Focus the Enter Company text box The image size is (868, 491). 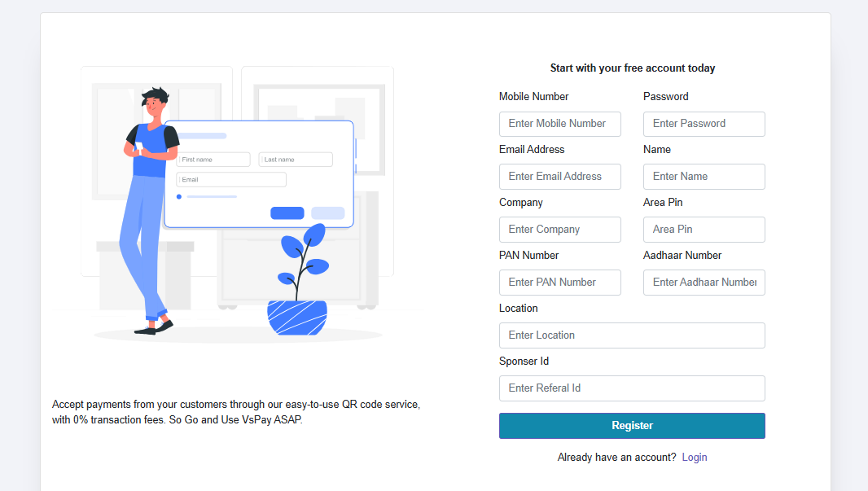coord(559,230)
